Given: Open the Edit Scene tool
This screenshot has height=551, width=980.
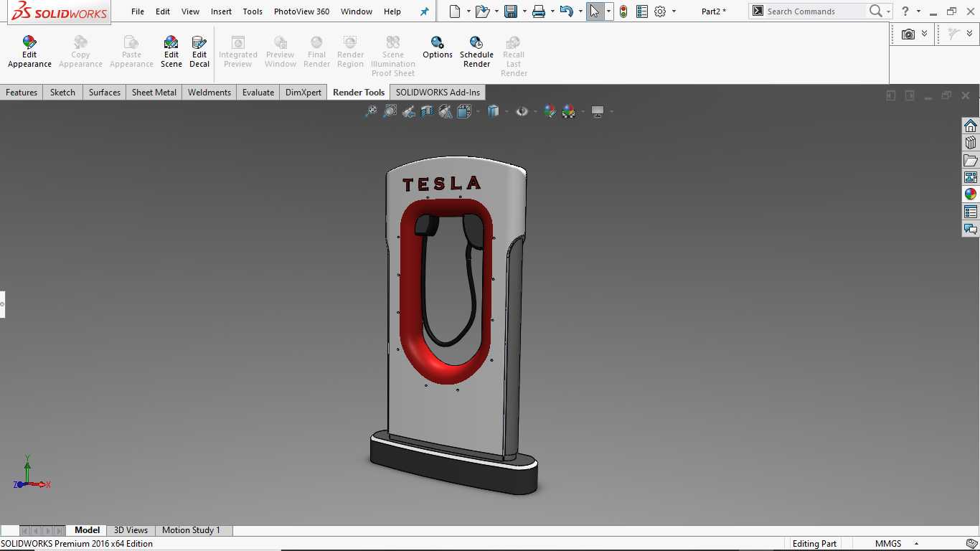Looking at the screenshot, I should (x=171, y=52).
